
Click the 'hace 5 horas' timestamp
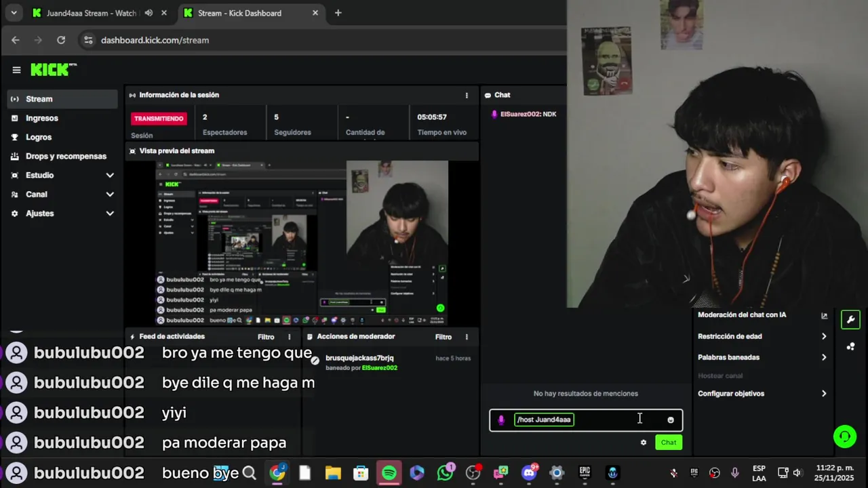[x=453, y=359]
